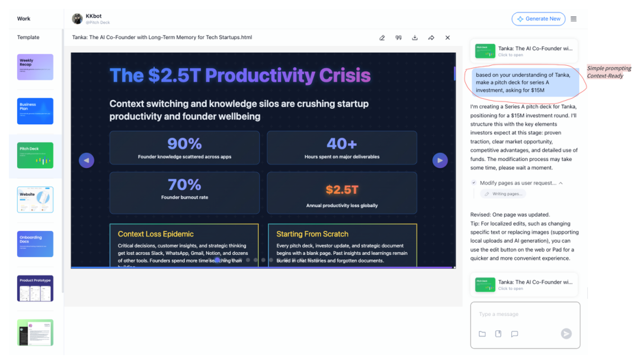Click the check circle beside Modify pages
Screen dimensions: 640x364
(473, 183)
